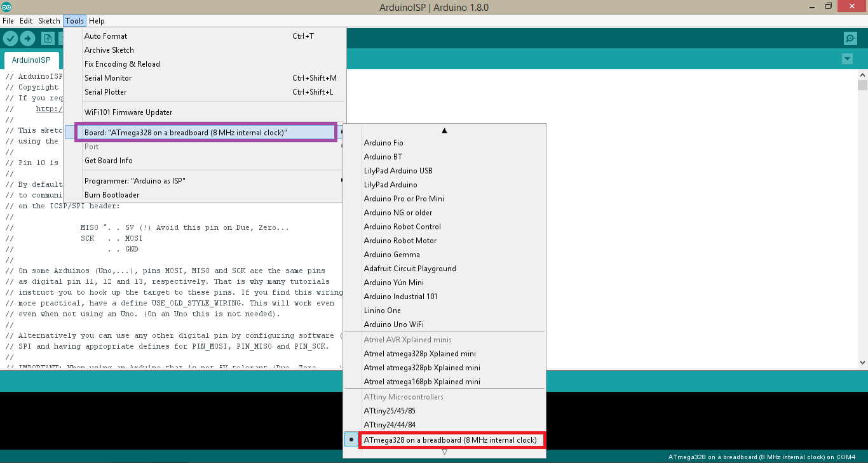Image resolution: width=868 pixels, height=463 pixels.
Task: Select the Linino One board
Action: coord(444,311)
